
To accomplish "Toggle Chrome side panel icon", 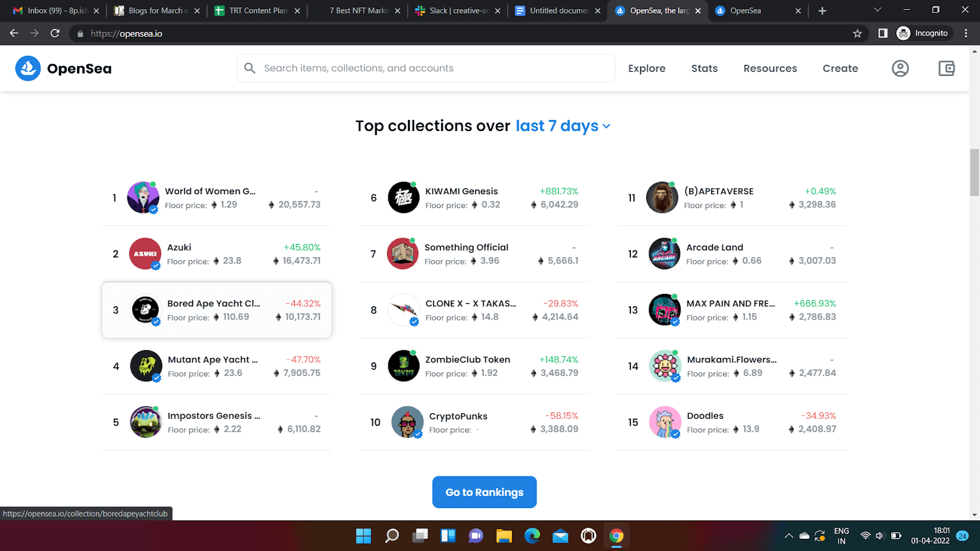I will click(x=883, y=34).
